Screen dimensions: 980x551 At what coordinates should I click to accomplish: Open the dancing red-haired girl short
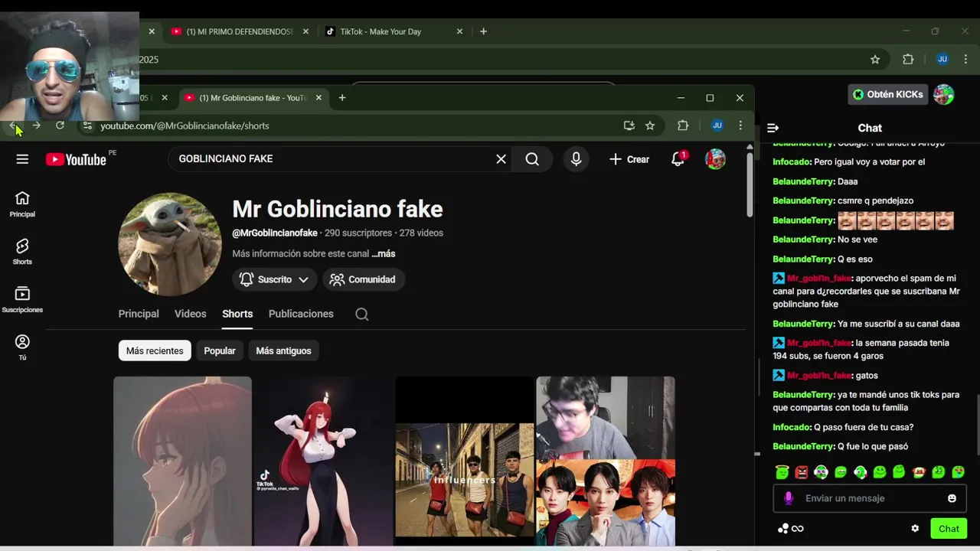coord(324,461)
